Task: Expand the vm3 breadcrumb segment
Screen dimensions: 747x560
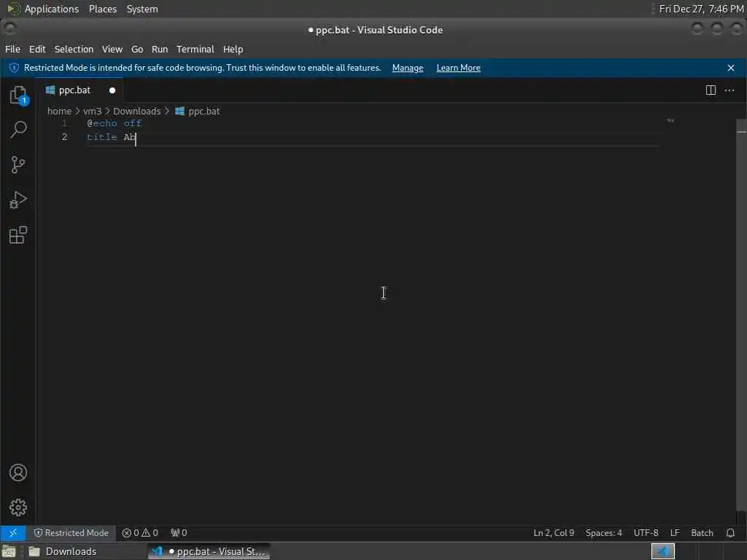Action: pyautogui.click(x=93, y=111)
